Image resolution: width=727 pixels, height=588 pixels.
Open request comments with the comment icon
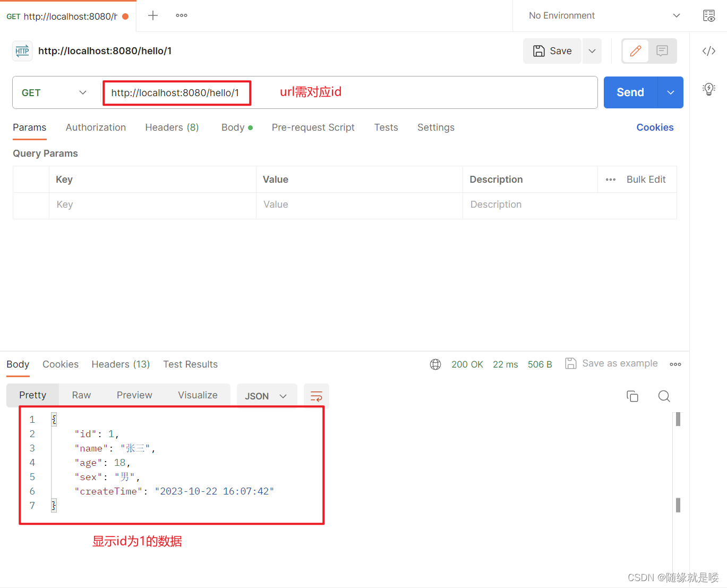point(662,51)
